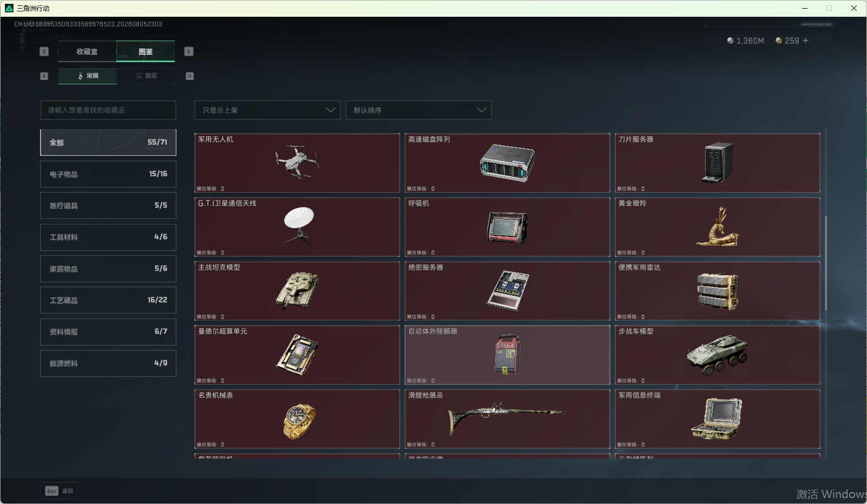Click the A key hint beside 常规

[x=44, y=76]
